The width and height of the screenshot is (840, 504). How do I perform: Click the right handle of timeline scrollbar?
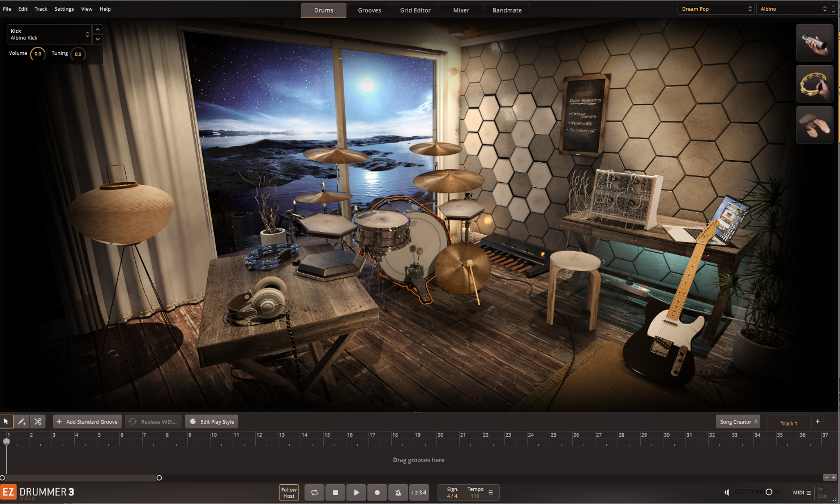click(159, 478)
